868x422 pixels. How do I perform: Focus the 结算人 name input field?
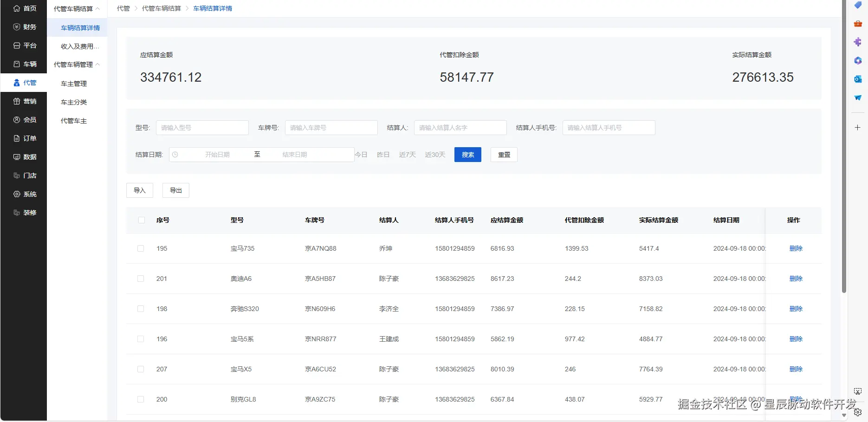point(460,128)
